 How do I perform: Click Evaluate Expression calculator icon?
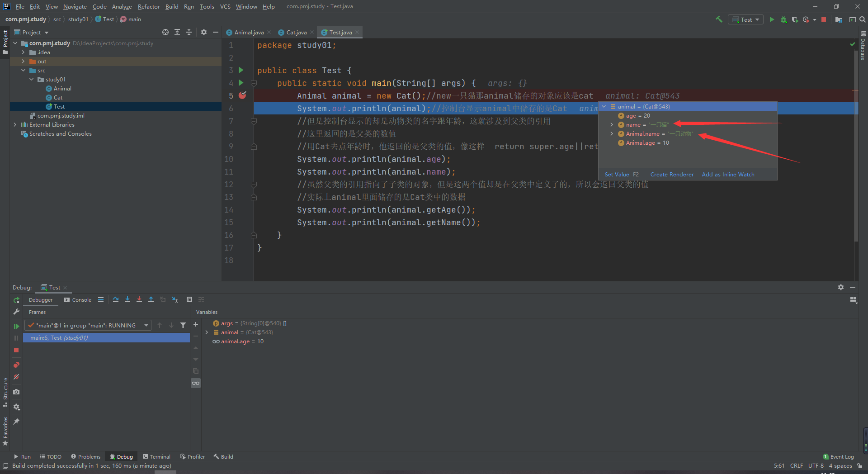click(x=189, y=299)
